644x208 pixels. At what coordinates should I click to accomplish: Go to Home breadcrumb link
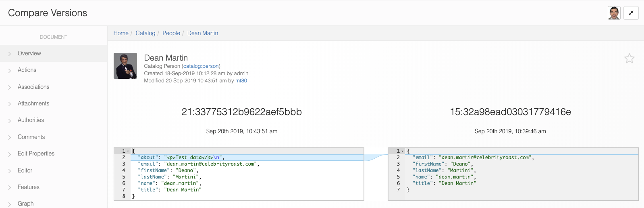(x=121, y=33)
